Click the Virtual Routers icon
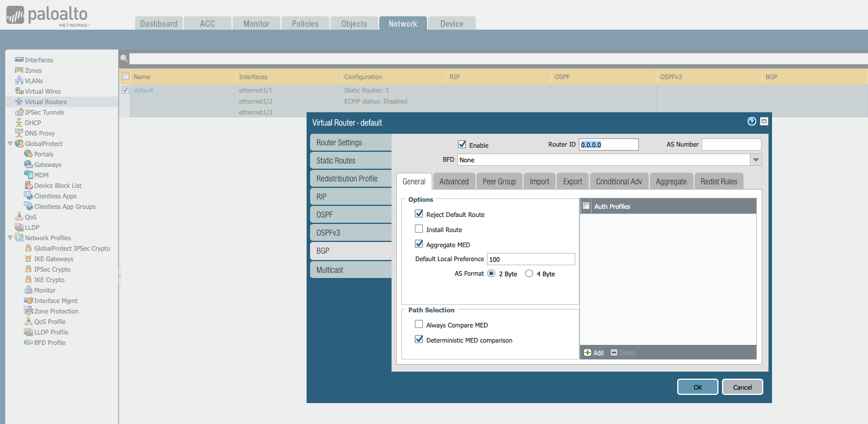 19,102
